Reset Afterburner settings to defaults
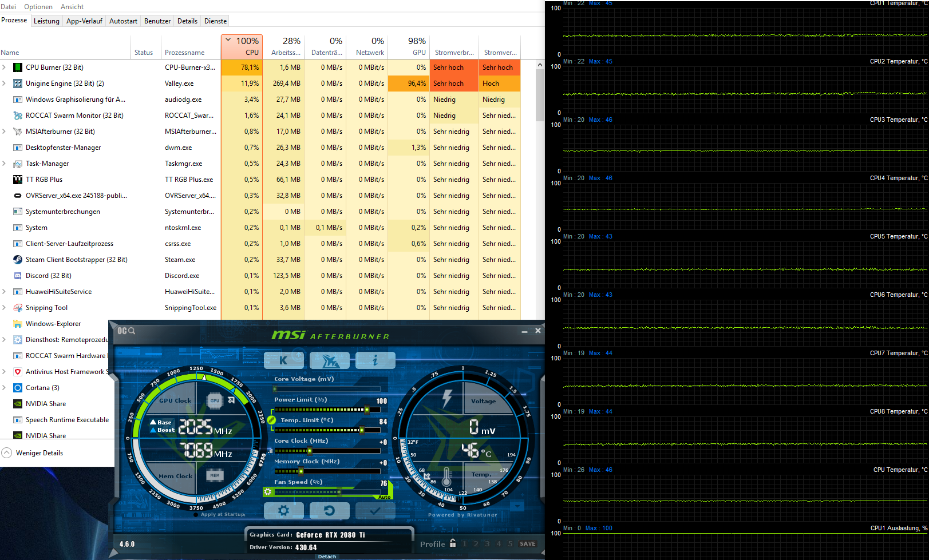The image size is (929, 560). (330, 510)
